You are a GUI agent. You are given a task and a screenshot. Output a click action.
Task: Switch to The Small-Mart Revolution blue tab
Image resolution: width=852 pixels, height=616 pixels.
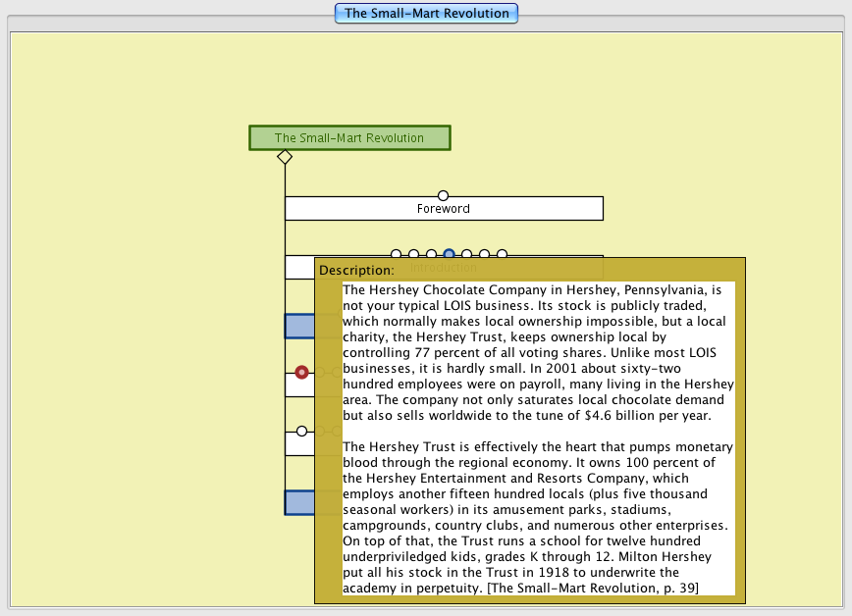click(426, 13)
